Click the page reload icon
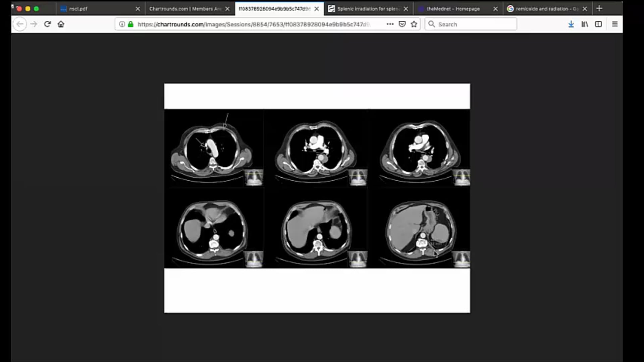The width and height of the screenshot is (644, 362). click(x=47, y=24)
